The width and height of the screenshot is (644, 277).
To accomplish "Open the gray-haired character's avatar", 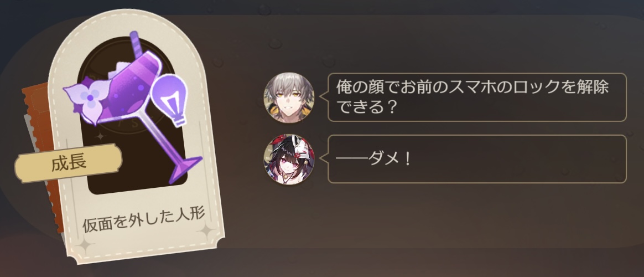I will tap(289, 98).
